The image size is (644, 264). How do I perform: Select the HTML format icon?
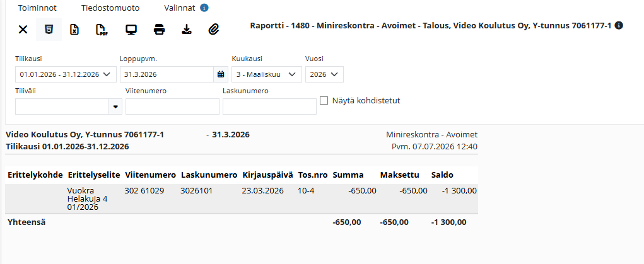pos(49,30)
